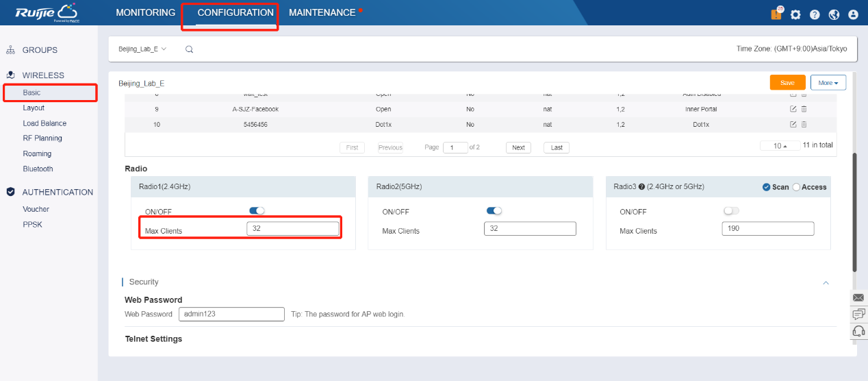868x381 pixels.
Task: Click the Radio3 help tooltip icon
Action: (x=642, y=186)
